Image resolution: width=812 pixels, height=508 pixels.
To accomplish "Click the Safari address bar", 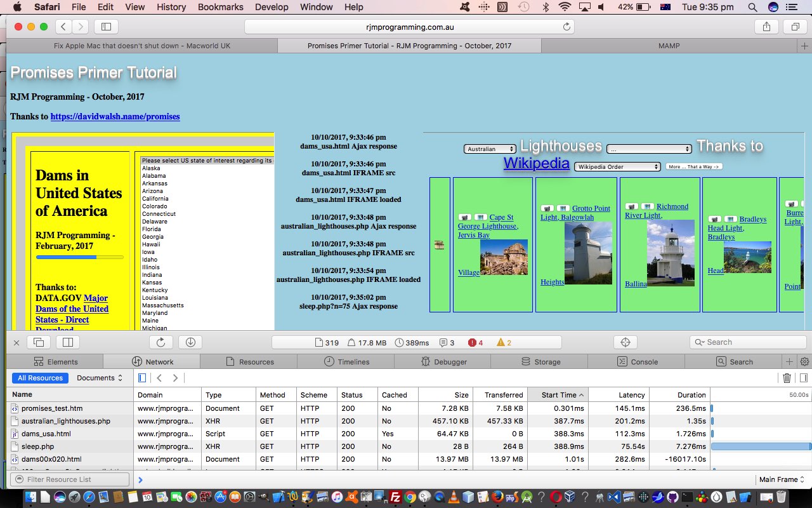I will 409,27.
